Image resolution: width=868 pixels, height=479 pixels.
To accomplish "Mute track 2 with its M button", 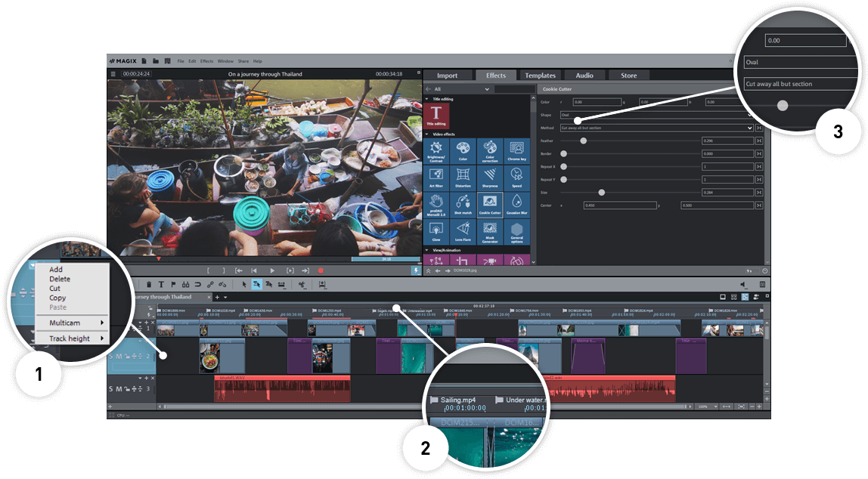I will [x=119, y=357].
